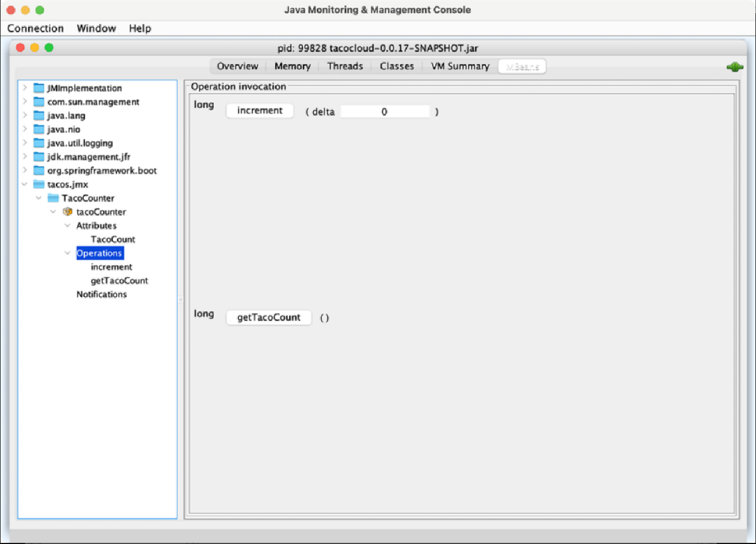Select the TacoCount attribute in tree
The height and width of the screenshot is (544, 756).
click(x=113, y=239)
